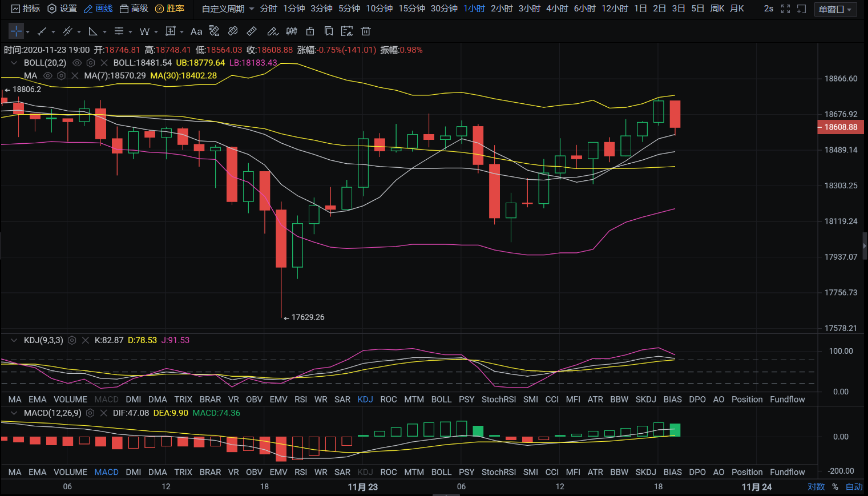
Task: Toggle the 对数 logarithmic scale
Action: (816, 487)
